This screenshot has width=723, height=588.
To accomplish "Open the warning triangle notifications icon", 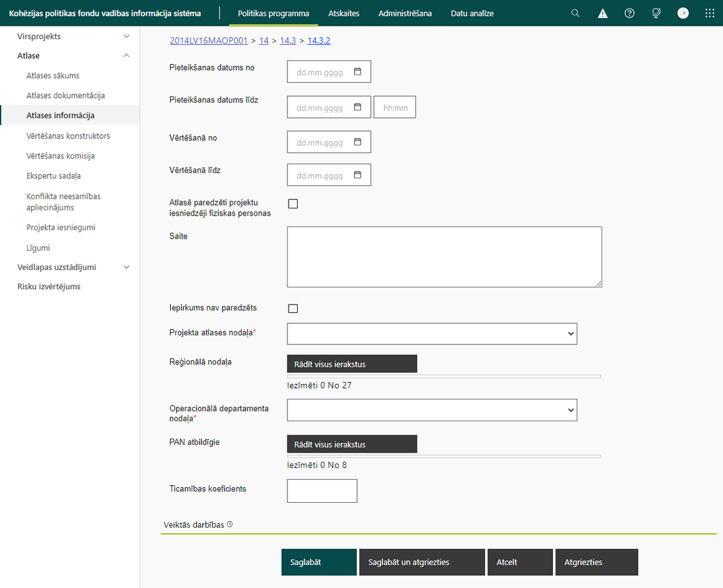I will tap(602, 13).
